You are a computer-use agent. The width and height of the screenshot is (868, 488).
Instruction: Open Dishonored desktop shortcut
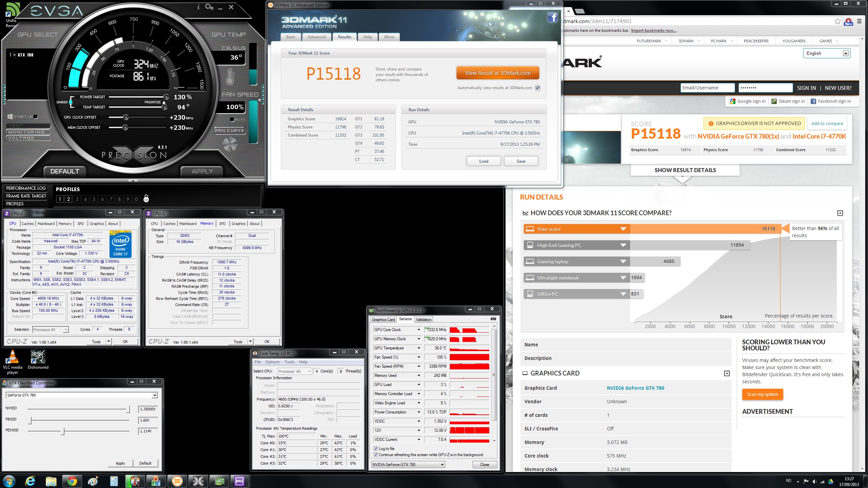point(38,360)
